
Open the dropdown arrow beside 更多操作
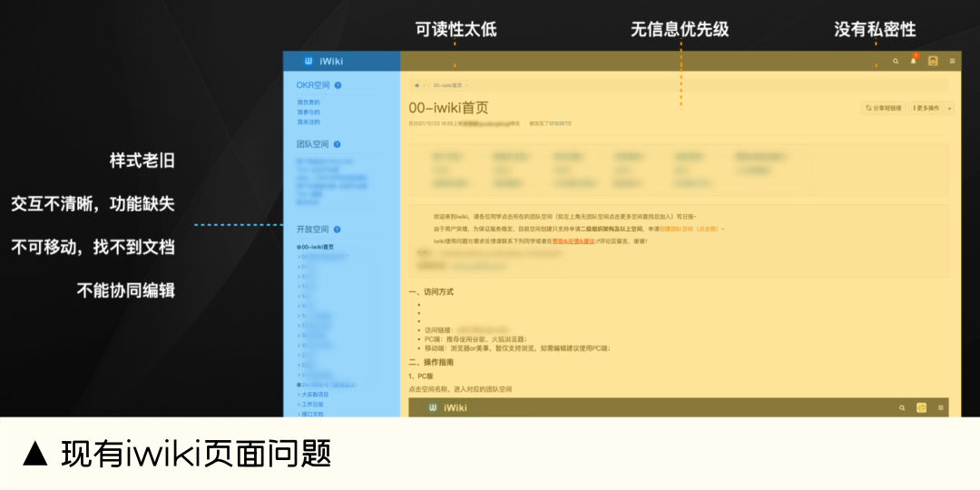(949, 108)
